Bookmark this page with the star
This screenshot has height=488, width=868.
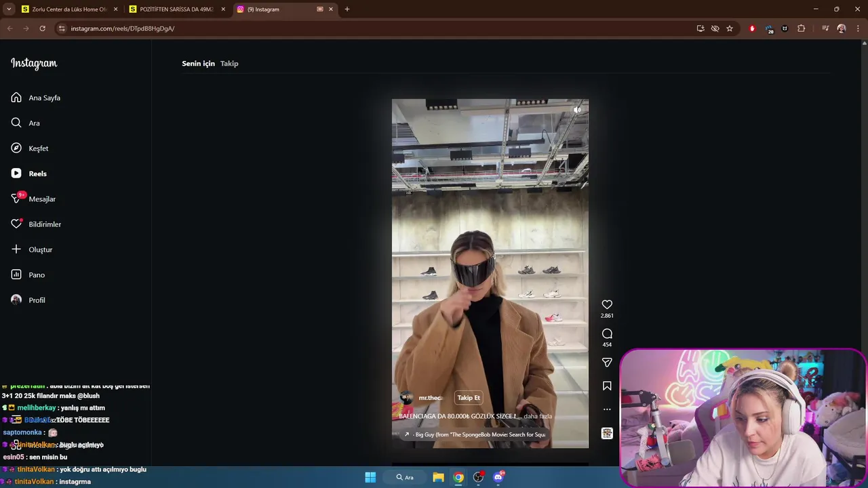[730, 28]
